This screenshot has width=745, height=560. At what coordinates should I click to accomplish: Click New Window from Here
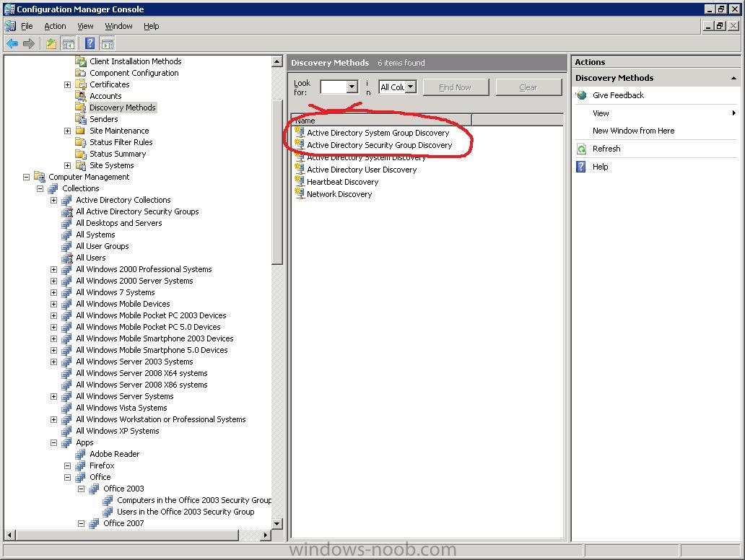pyautogui.click(x=633, y=131)
